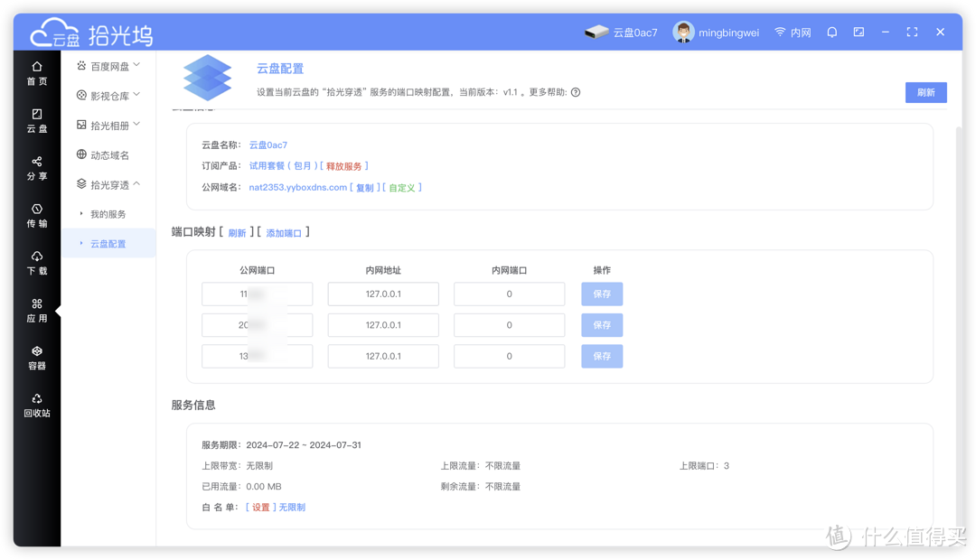
Task: Expand the 影视仓库 section
Action: pos(108,94)
